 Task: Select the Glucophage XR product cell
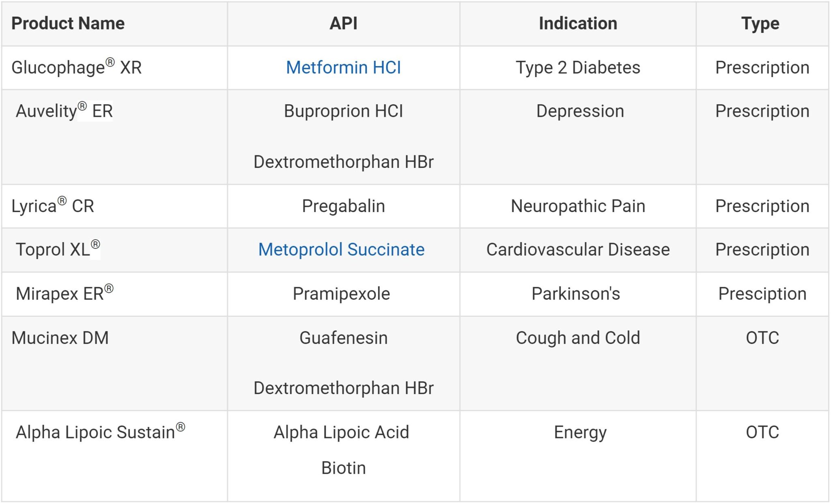[x=76, y=67]
